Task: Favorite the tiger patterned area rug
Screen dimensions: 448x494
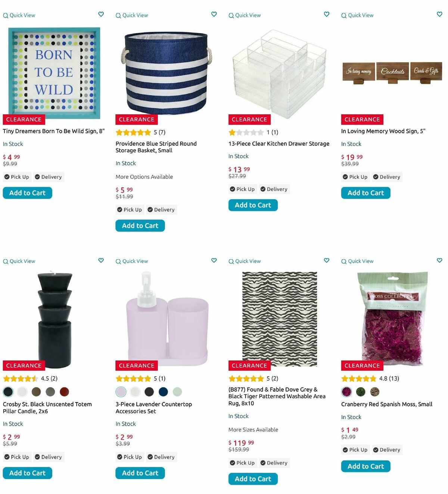Action: [x=327, y=260]
